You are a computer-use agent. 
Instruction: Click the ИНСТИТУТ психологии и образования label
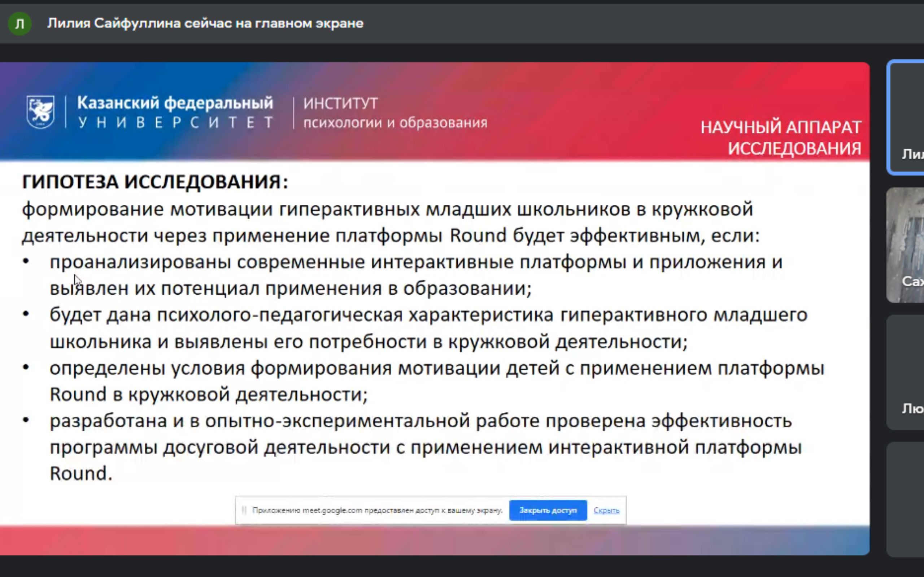[x=395, y=113]
